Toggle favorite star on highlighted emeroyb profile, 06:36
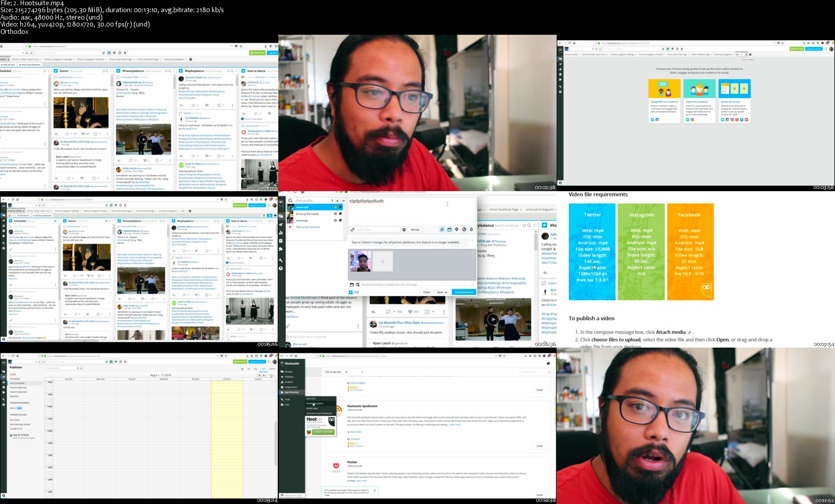Viewport: 835px width, 504px height. tap(335, 207)
